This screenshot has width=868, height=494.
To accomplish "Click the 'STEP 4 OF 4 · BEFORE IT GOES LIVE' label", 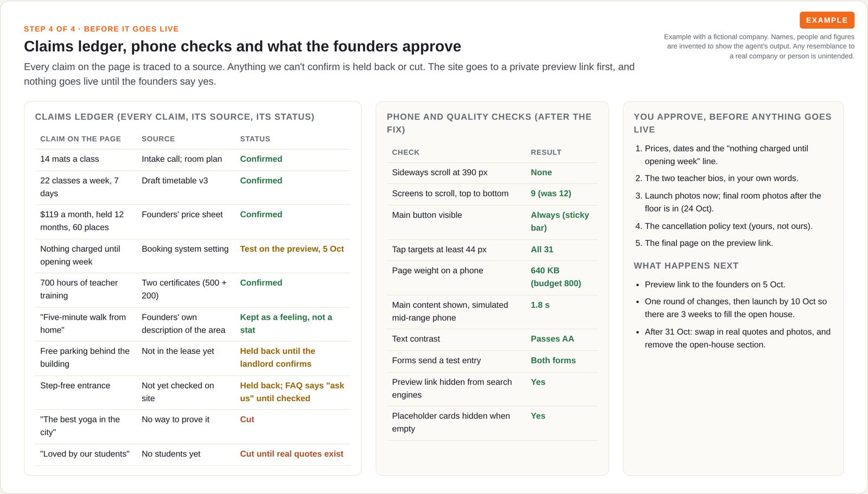I will pos(101,29).
